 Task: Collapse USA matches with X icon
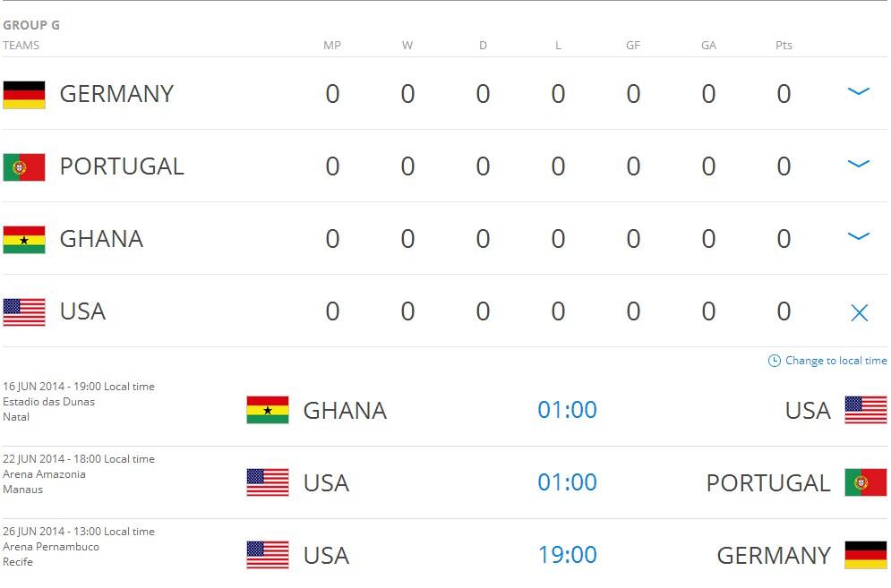tap(859, 312)
